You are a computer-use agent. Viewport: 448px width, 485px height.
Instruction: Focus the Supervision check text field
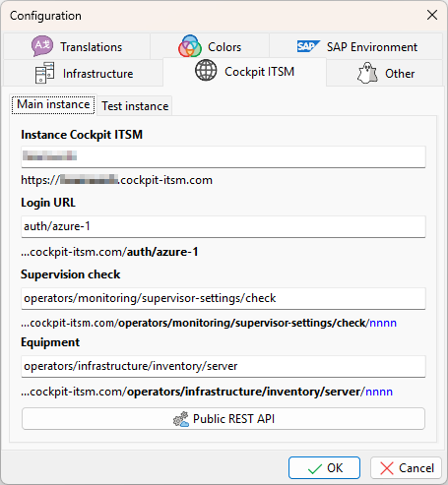pos(224,298)
